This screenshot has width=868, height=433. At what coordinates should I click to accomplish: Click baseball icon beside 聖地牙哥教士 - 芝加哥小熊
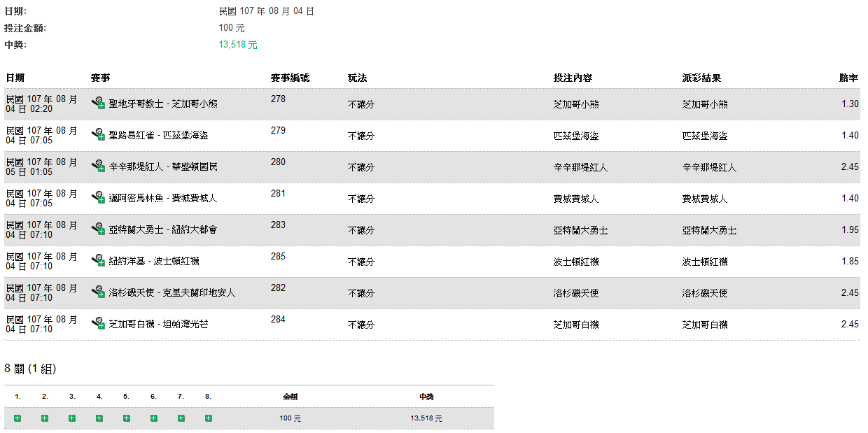[x=98, y=103]
